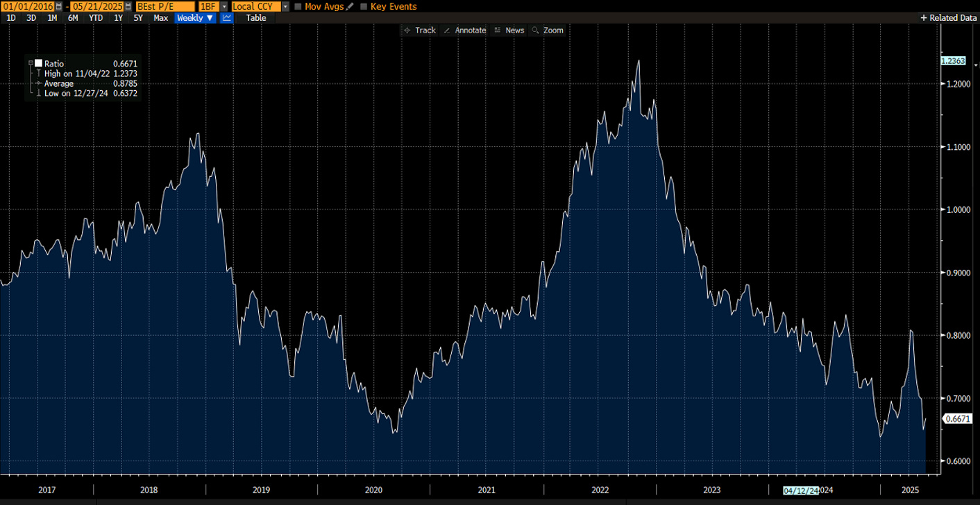Image resolution: width=980 pixels, height=505 pixels.
Task: Click the Mov Avgs pencil edit icon
Action: pyautogui.click(x=350, y=6)
